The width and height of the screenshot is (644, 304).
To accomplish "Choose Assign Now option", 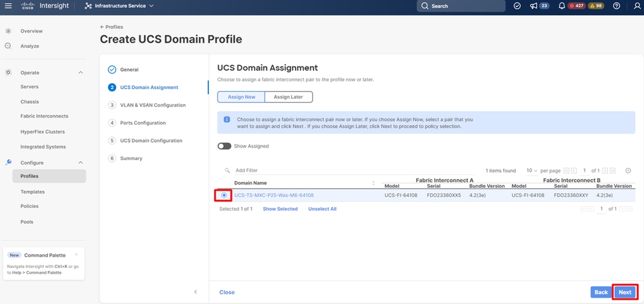I will coord(241,97).
